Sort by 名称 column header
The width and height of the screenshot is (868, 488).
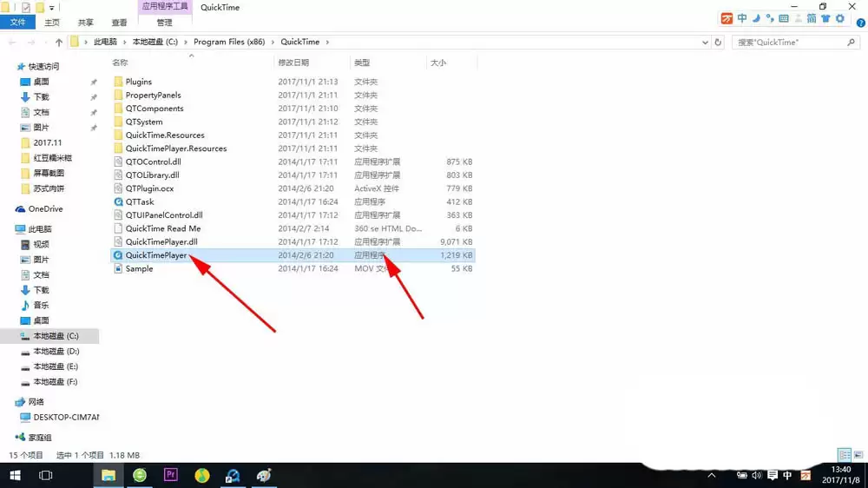point(120,63)
